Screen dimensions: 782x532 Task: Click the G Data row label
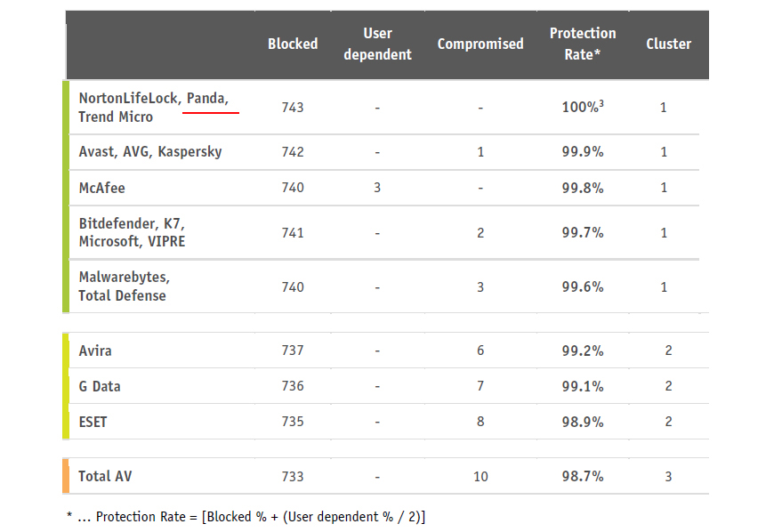pyautogui.click(x=100, y=386)
